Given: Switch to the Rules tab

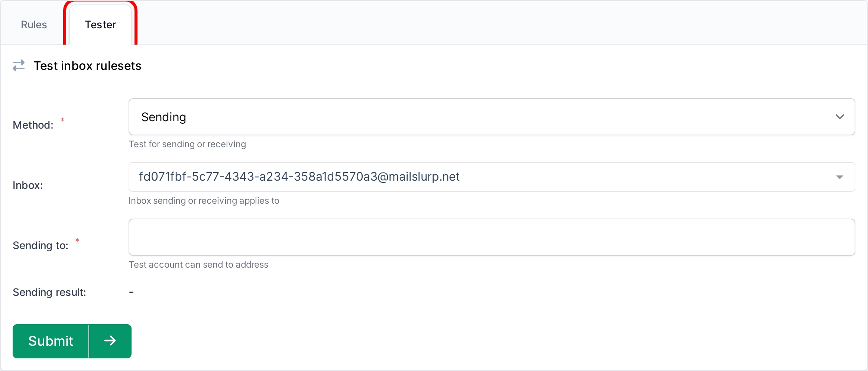Looking at the screenshot, I should click(34, 25).
